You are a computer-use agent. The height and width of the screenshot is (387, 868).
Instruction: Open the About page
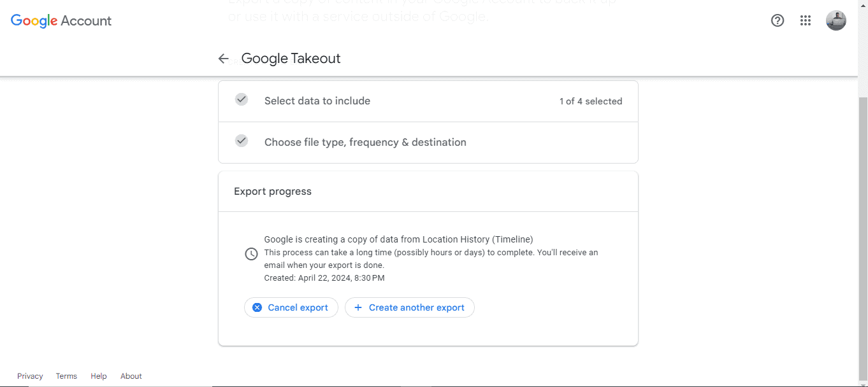coord(131,376)
